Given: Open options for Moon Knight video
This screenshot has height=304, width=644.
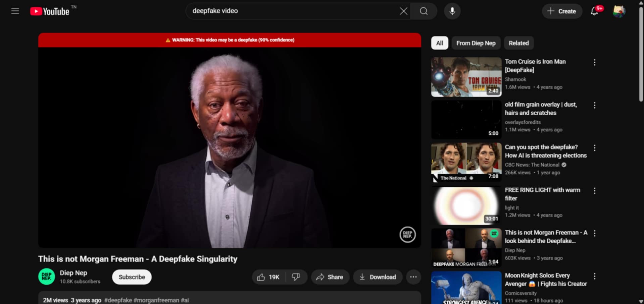Looking at the screenshot, I should pos(594,276).
